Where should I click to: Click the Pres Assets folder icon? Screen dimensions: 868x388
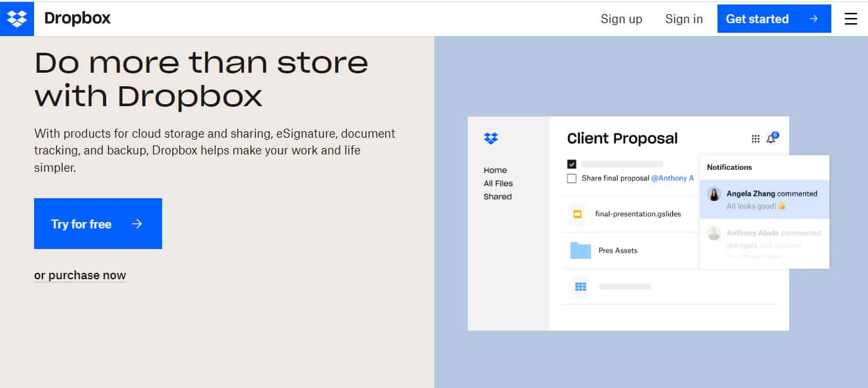(580, 250)
